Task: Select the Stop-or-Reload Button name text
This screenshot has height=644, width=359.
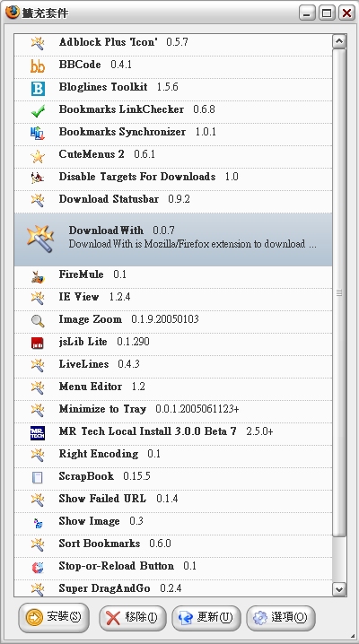Action: coord(116,566)
